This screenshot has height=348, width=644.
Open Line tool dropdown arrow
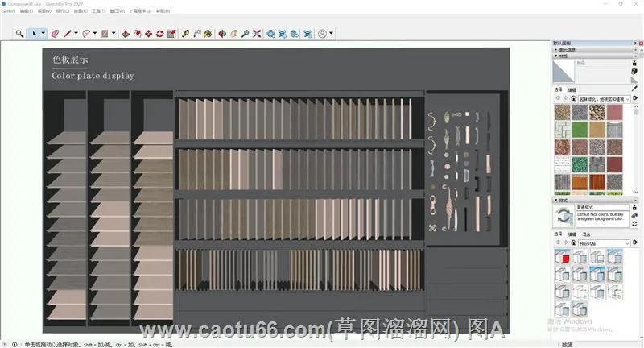(x=76, y=34)
